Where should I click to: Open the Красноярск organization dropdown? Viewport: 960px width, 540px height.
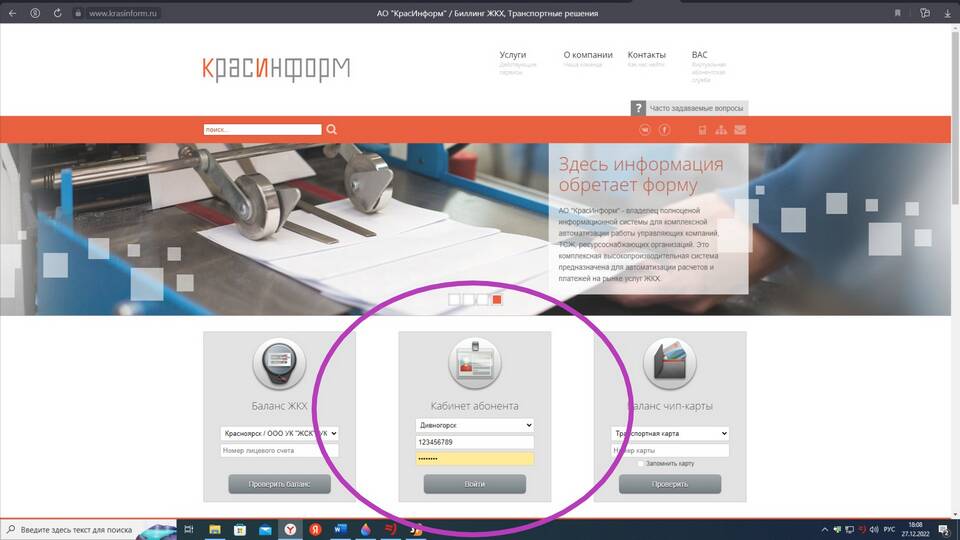click(279, 433)
